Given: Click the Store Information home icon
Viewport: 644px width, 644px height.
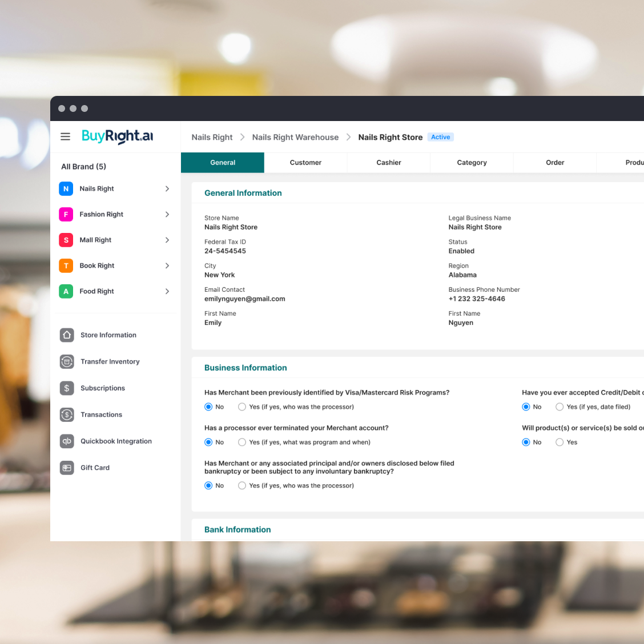Looking at the screenshot, I should (x=67, y=335).
